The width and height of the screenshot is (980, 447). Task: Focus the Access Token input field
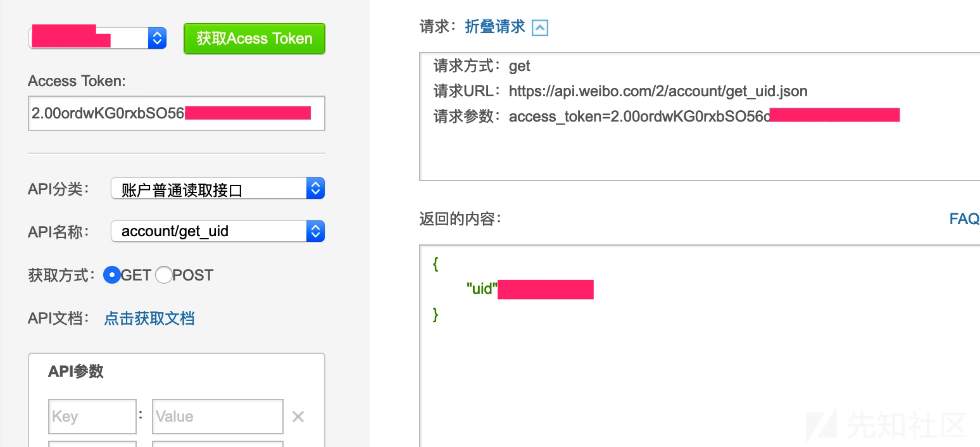(x=177, y=113)
